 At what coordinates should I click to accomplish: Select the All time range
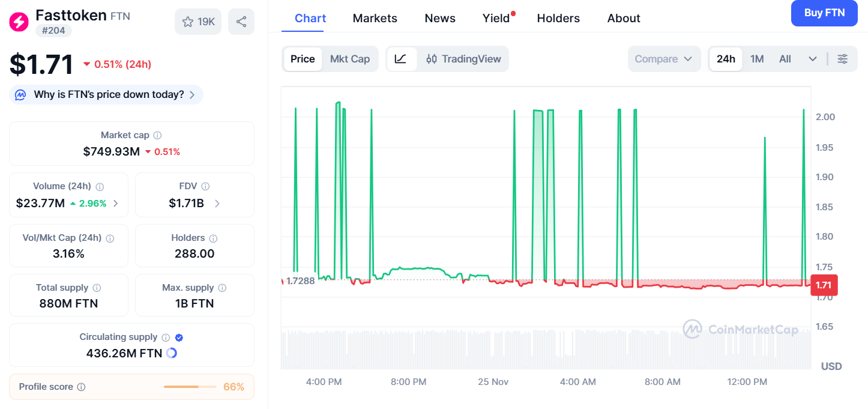[x=785, y=59]
